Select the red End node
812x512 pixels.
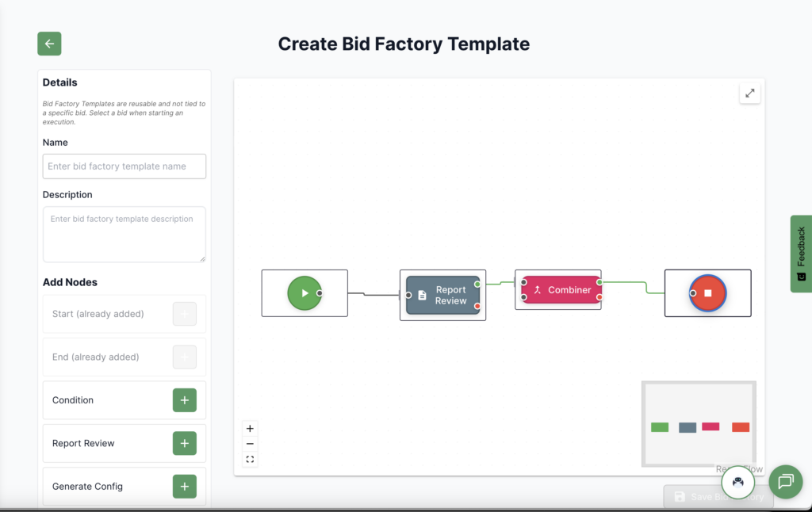point(708,293)
